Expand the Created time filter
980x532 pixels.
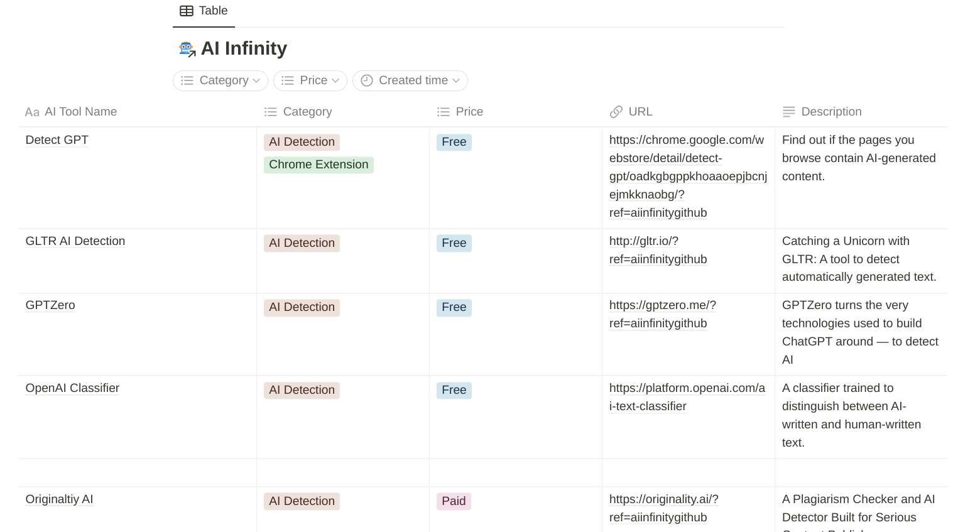[410, 80]
